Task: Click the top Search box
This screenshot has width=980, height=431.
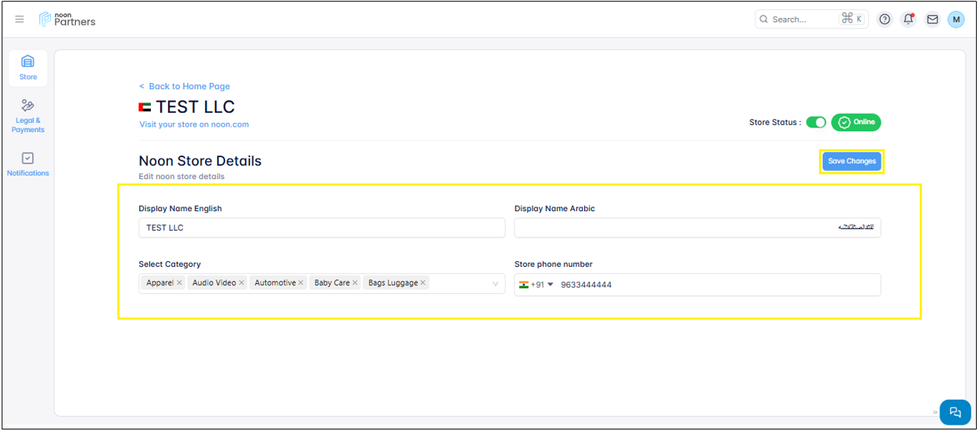Action: coord(802,20)
